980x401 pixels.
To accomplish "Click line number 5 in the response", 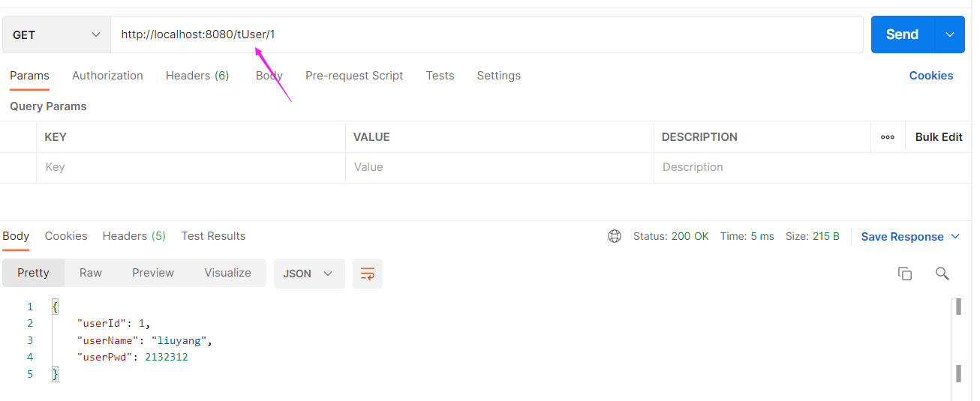I will [30, 374].
